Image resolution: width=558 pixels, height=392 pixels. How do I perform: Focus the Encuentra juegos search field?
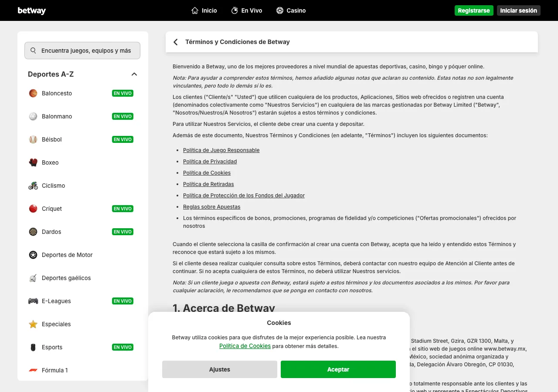pos(82,51)
